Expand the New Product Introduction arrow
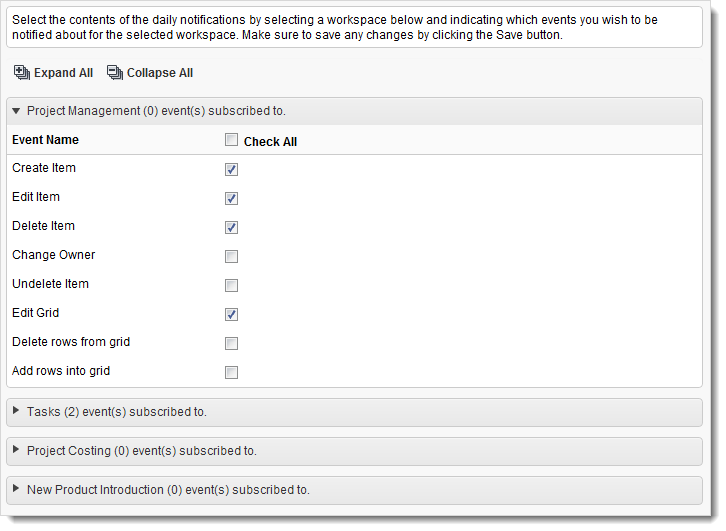Image resolution: width=726 pixels, height=531 pixels. [16, 490]
